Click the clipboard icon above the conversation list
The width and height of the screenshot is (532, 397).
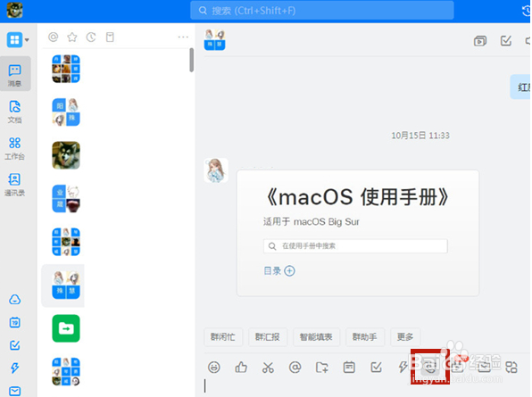[x=110, y=37]
